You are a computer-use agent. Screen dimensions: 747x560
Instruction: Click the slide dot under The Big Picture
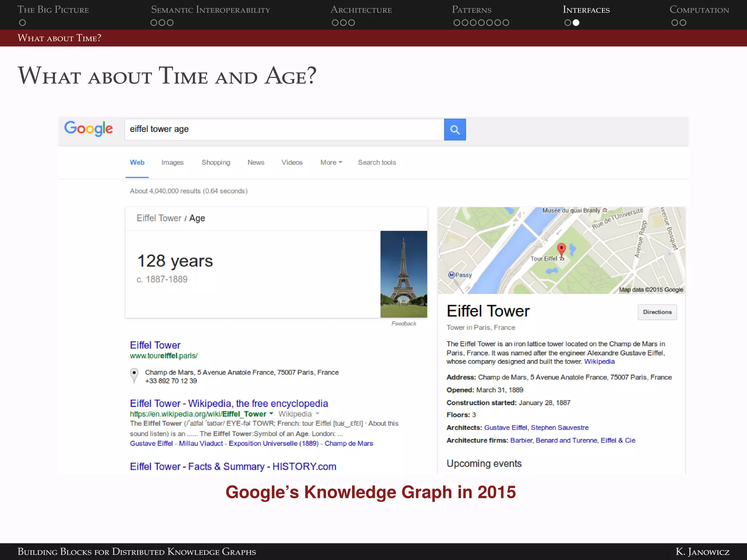click(x=22, y=23)
